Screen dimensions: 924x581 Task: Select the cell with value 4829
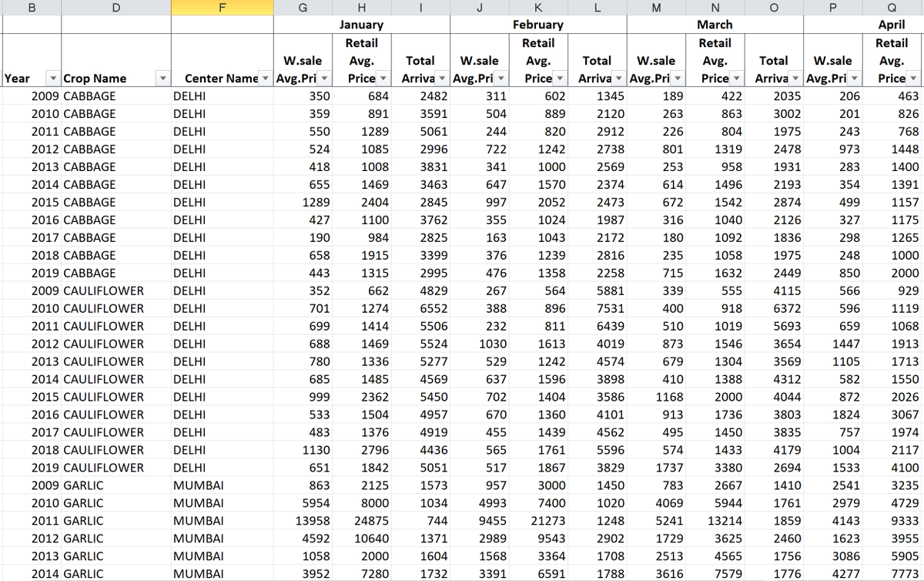[420, 290]
